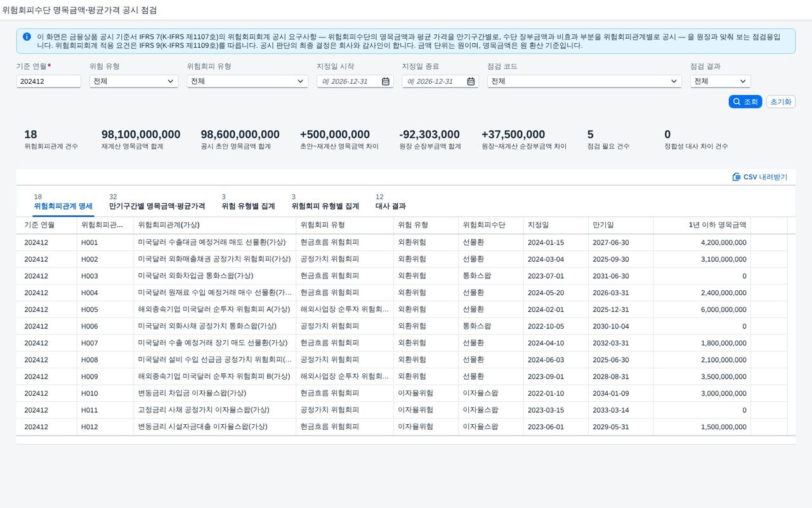Open calendar picker for 지정일 시작
Screen dimensions: 812x508
coord(386,81)
